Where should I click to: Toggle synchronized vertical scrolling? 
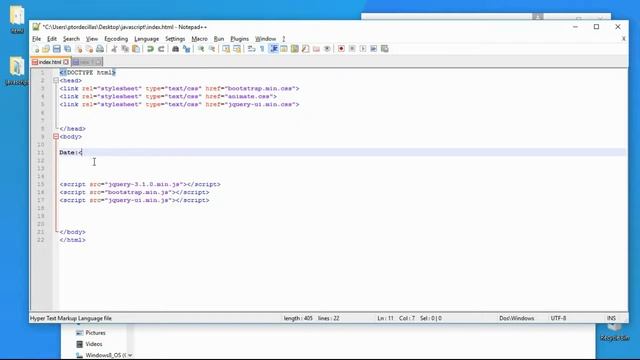coord(226,49)
